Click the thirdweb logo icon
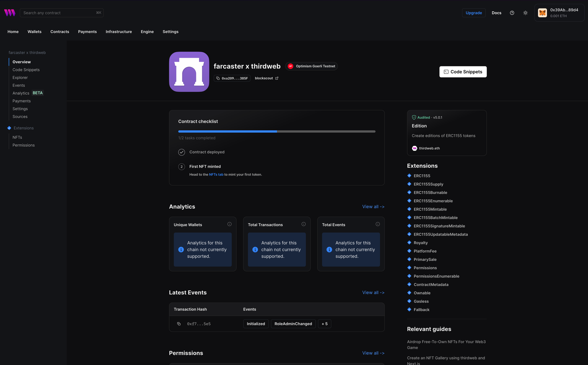 [10, 13]
